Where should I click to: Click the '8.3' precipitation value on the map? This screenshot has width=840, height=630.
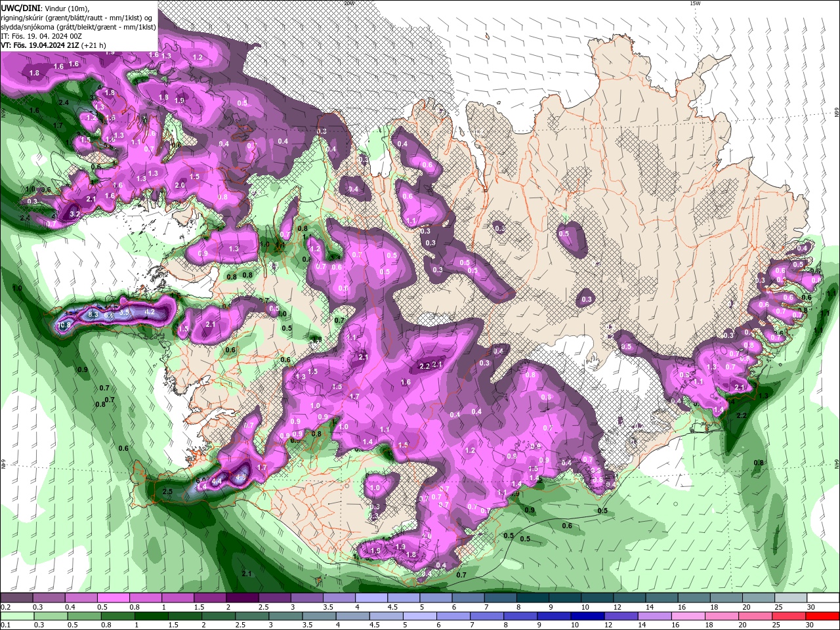(x=93, y=315)
